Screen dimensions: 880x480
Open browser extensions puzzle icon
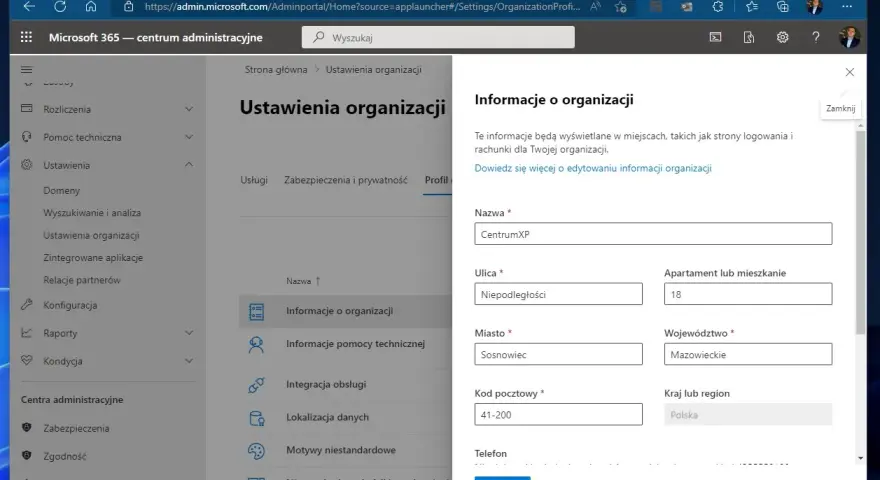(x=717, y=7)
